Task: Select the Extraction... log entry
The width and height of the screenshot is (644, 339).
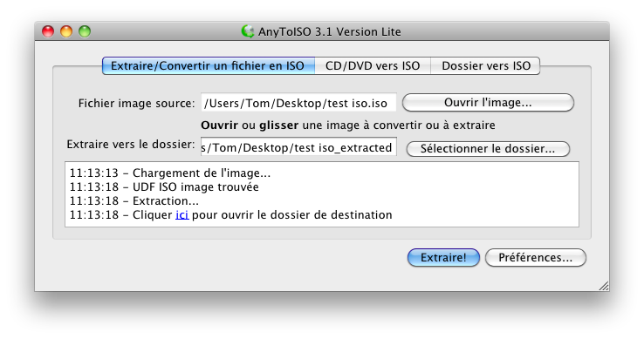Action: click(134, 201)
